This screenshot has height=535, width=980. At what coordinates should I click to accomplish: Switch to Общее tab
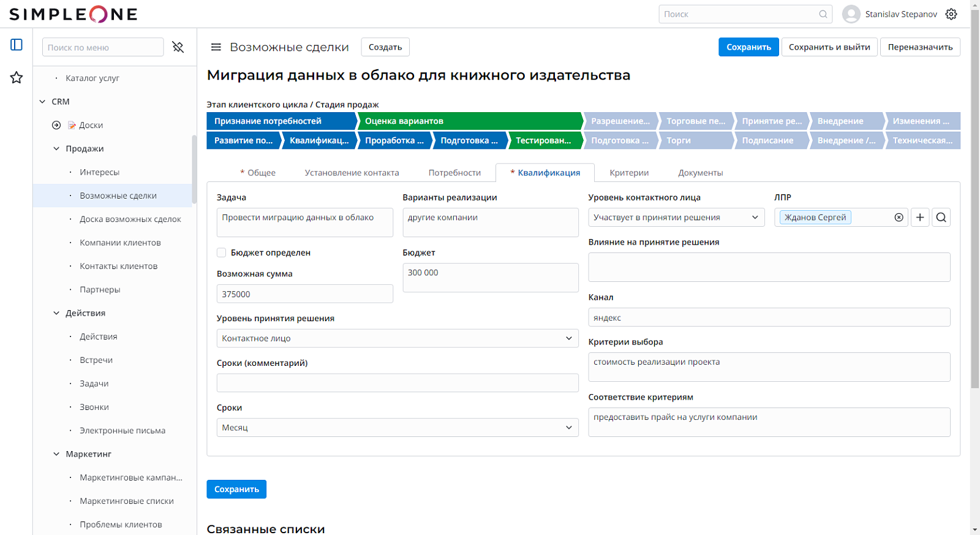(x=258, y=173)
